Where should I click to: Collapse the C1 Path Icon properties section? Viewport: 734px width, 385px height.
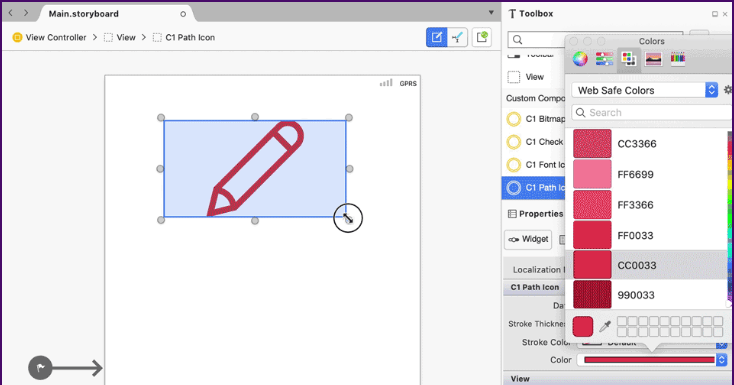(535, 287)
